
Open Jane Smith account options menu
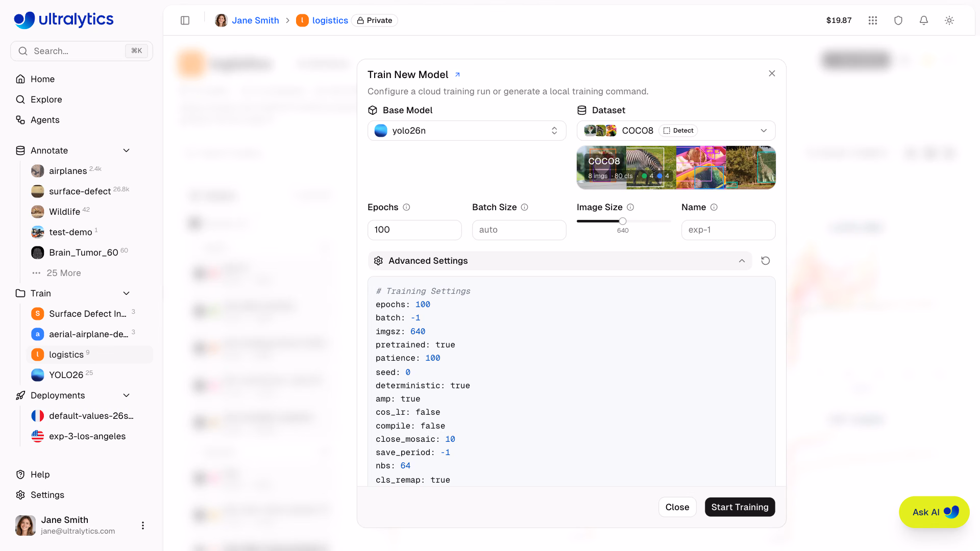143,525
